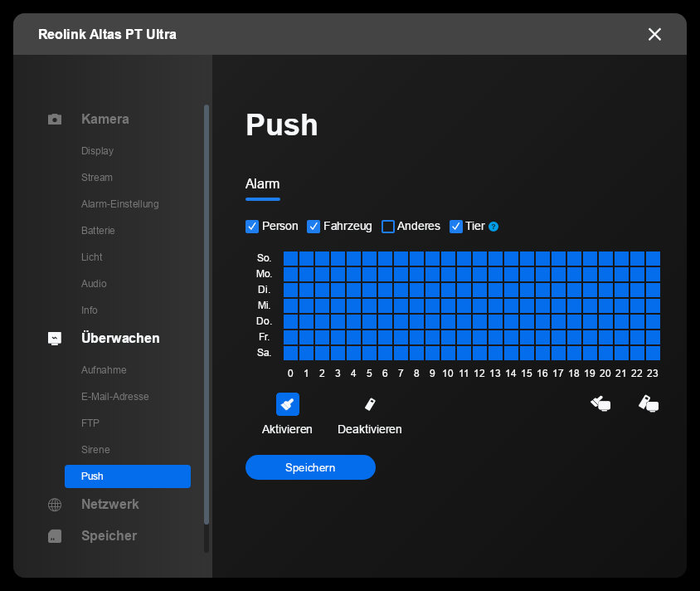Image resolution: width=700 pixels, height=591 pixels.
Task: Click the Mi. row label
Action: pyautogui.click(x=265, y=305)
